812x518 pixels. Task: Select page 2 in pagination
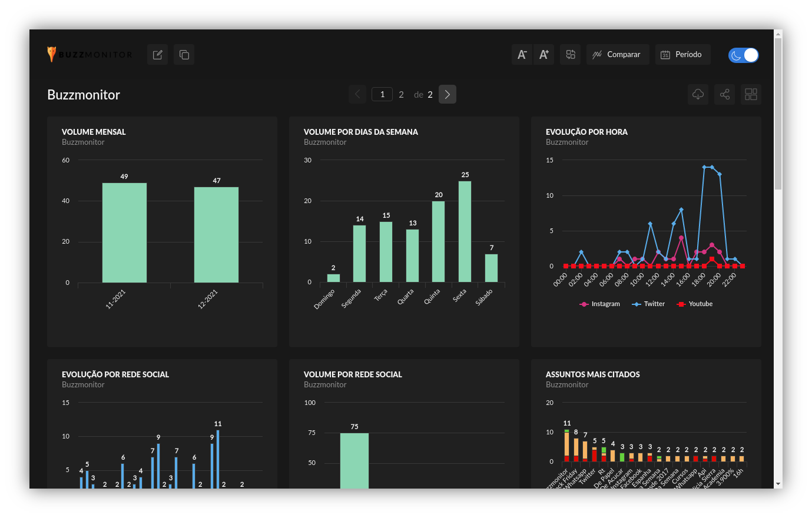(x=401, y=95)
